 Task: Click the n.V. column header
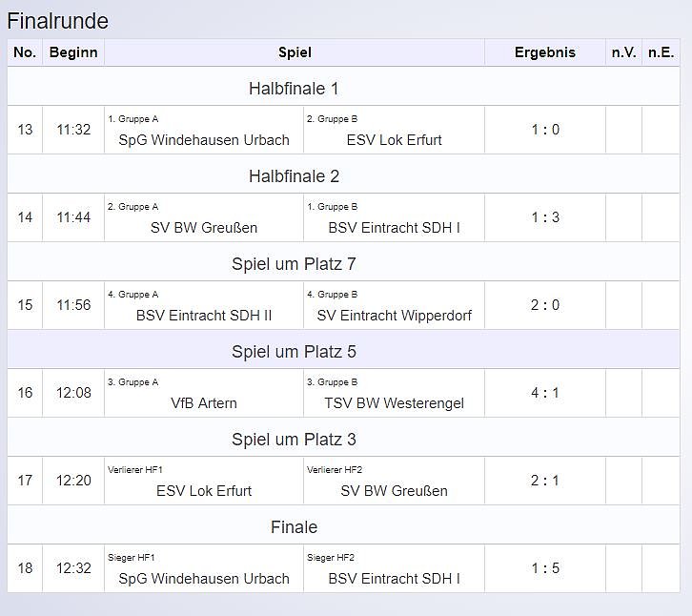click(x=623, y=52)
